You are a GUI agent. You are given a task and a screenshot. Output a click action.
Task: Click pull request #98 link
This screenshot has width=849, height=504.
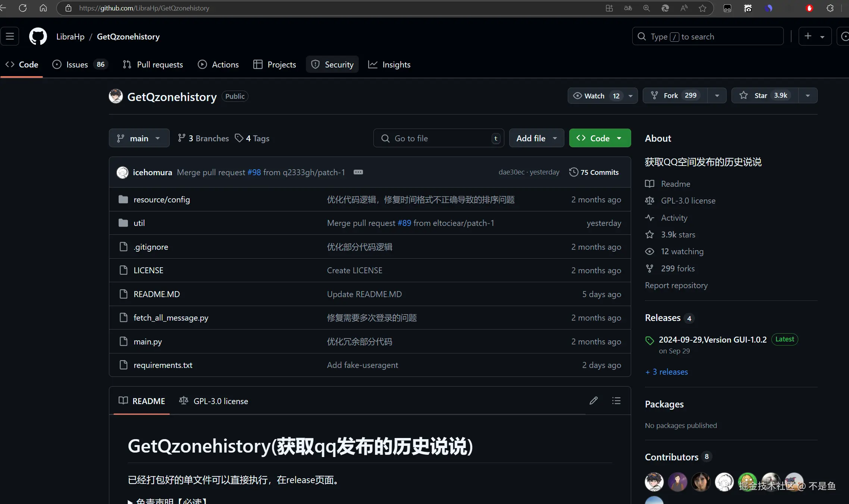254,172
